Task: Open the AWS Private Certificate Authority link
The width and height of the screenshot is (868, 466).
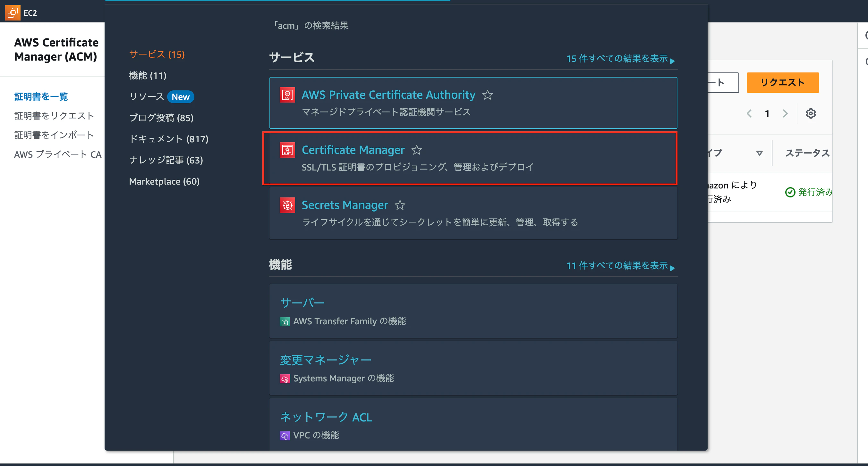Action: [388, 95]
